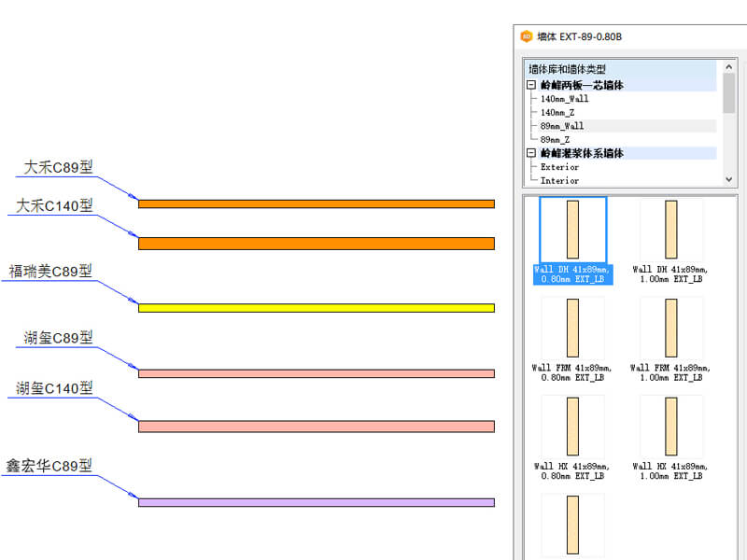
Task: Click the wall tree scrollbar down arrow
Action: 728,179
